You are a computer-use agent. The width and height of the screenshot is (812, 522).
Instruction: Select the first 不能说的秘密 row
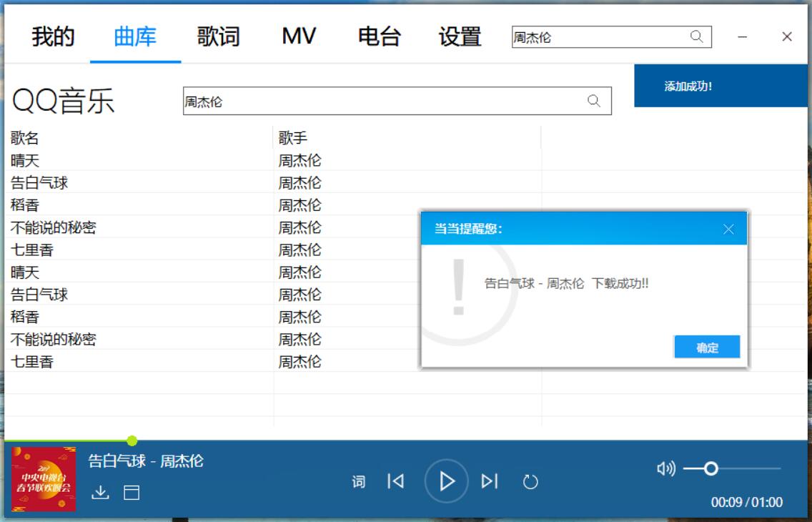[212, 227]
